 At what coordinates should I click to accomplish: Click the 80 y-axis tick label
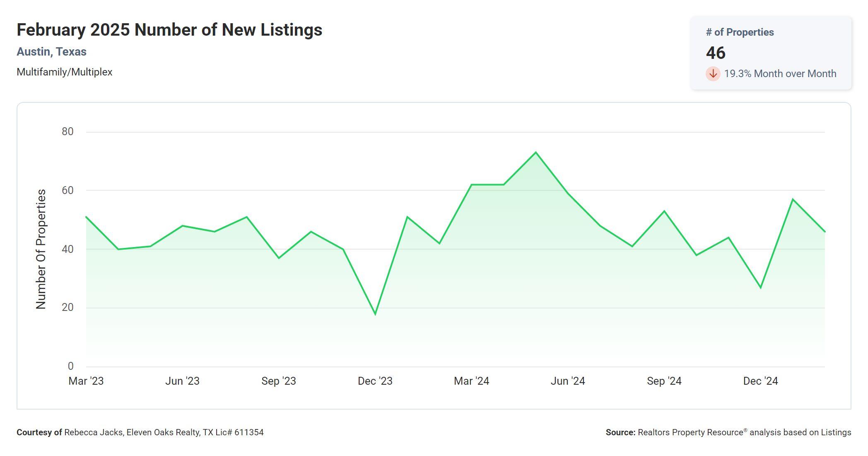pos(68,132)
